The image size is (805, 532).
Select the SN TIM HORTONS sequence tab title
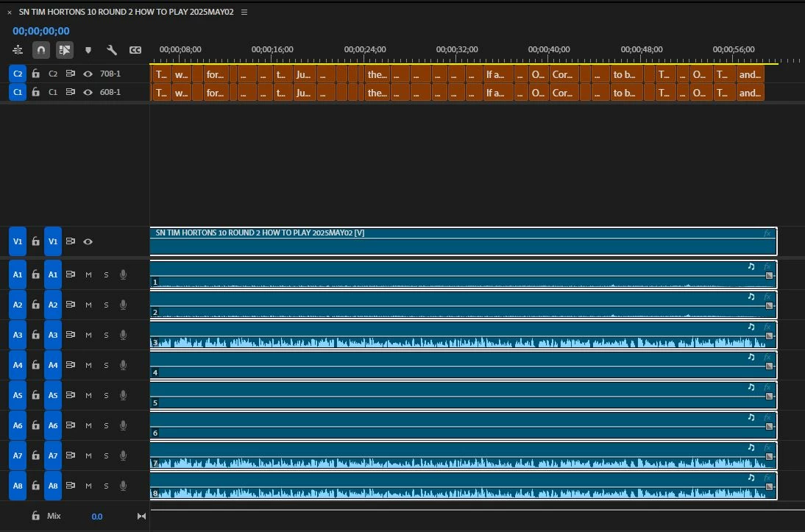pyautogui.click(x=127, y=12)
